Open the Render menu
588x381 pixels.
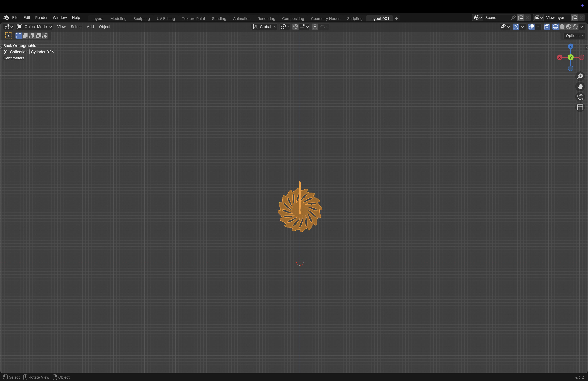coord(41,18)
